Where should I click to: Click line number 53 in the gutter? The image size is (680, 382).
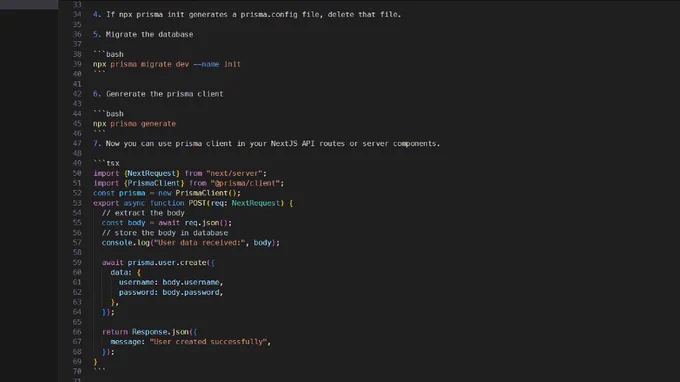pos(77,203)
